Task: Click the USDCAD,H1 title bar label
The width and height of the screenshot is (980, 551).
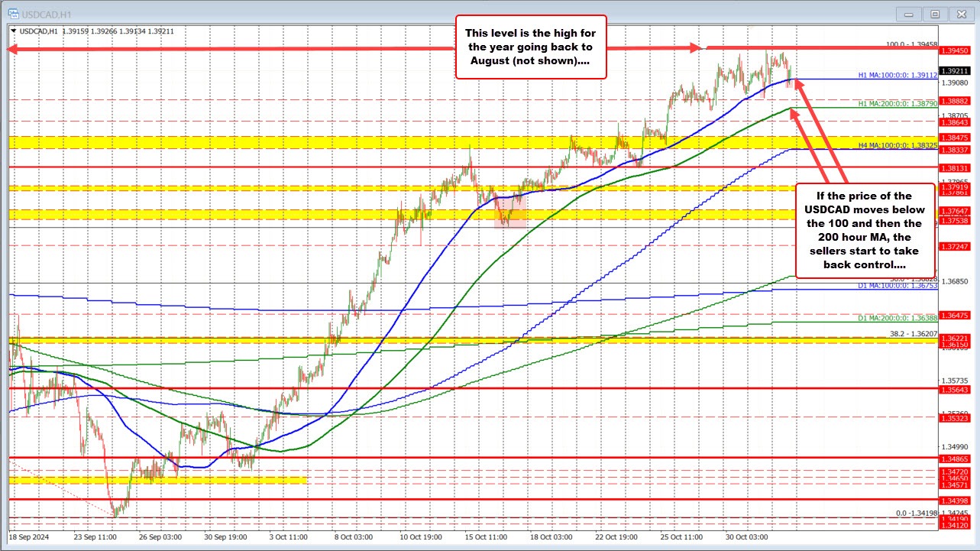Action: (x=46, y=14)
